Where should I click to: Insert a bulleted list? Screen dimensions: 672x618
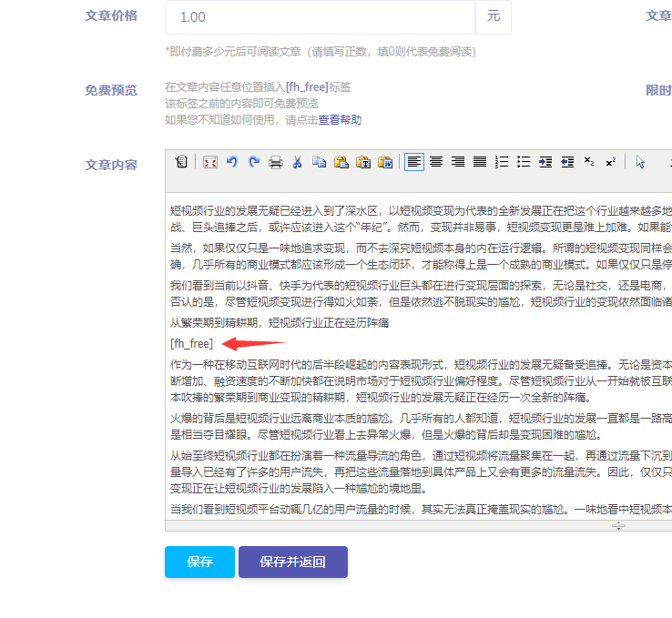click(x=524, y=162)
